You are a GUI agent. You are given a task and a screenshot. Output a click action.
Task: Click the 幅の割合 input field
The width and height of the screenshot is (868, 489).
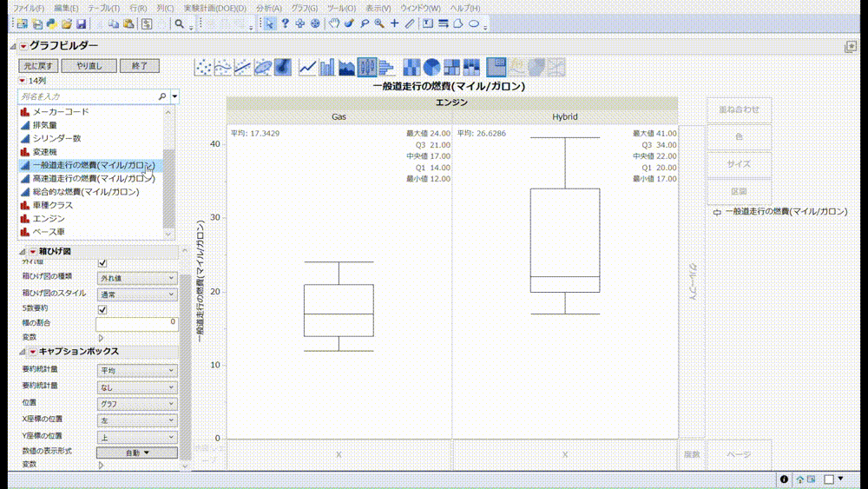click(x=137, y=323)
